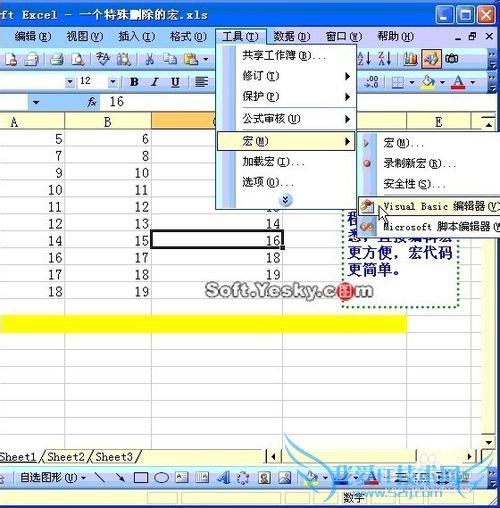Open Microsoft 脚本编辑器

tap(429, 227)
